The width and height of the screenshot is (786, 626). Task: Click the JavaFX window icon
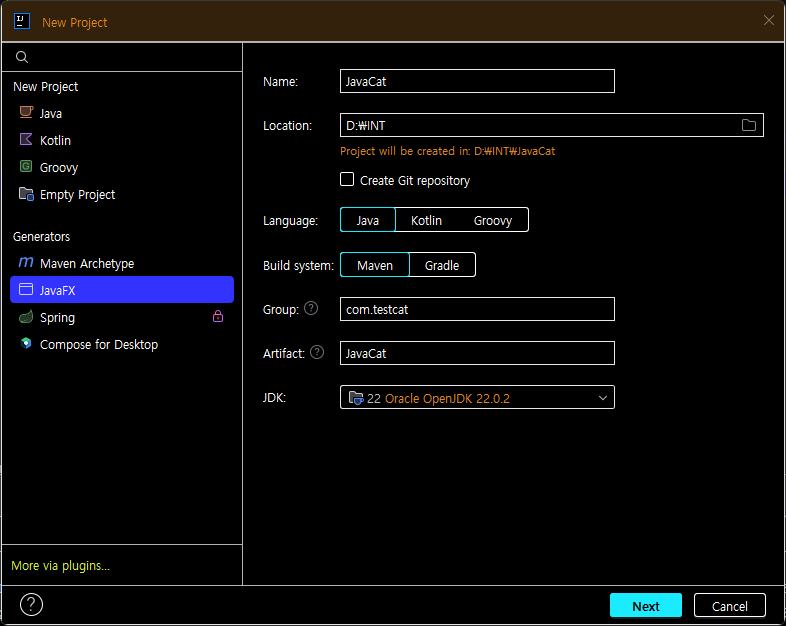click(x=26, y=289)
